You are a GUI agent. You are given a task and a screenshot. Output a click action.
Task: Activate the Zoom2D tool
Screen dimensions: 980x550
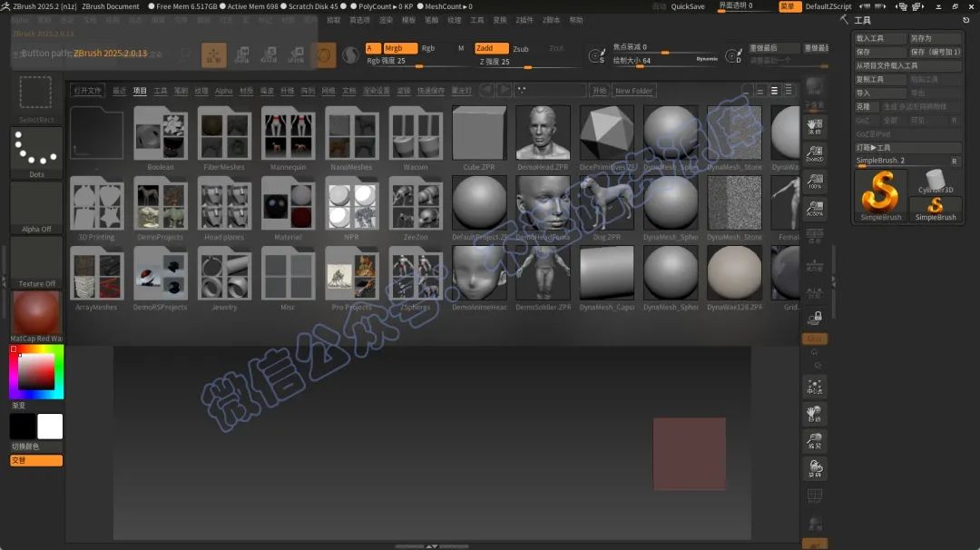coord(814,153)
